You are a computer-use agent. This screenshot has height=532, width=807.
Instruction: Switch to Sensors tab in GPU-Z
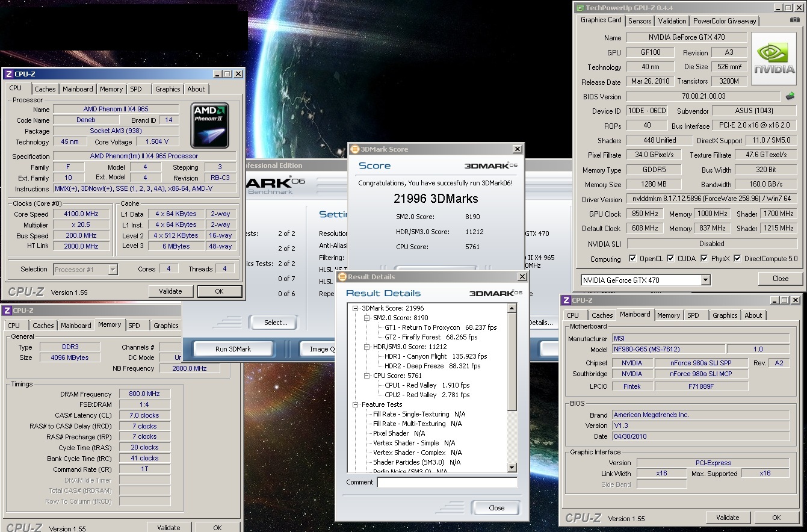pos(640,20)
